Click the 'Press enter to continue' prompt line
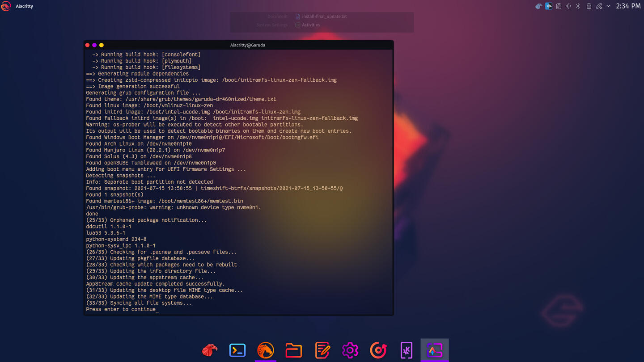This screenshot has height=362, width=644. (122, 309)
